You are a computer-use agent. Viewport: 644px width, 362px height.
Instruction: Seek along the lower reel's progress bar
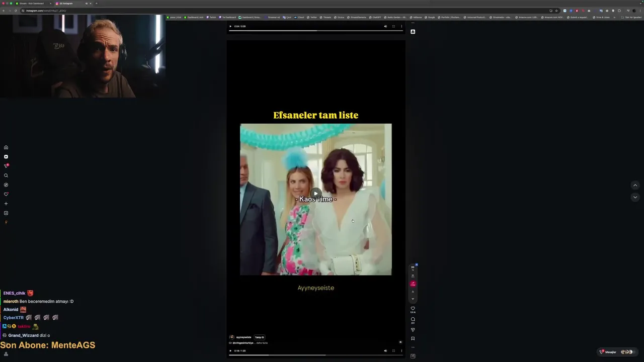pyautogui.click(x=316, y=355)
